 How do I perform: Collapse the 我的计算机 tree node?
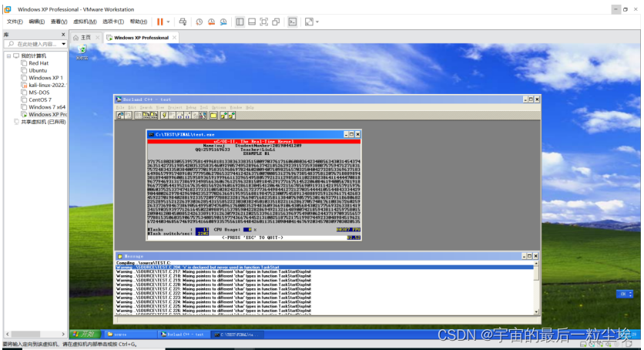click(x=8, y=56)
